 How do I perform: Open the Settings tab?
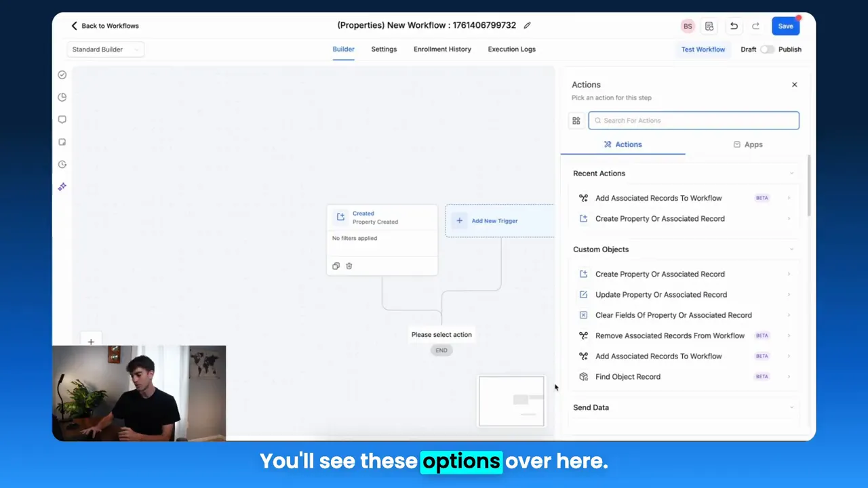coord(384,49)
